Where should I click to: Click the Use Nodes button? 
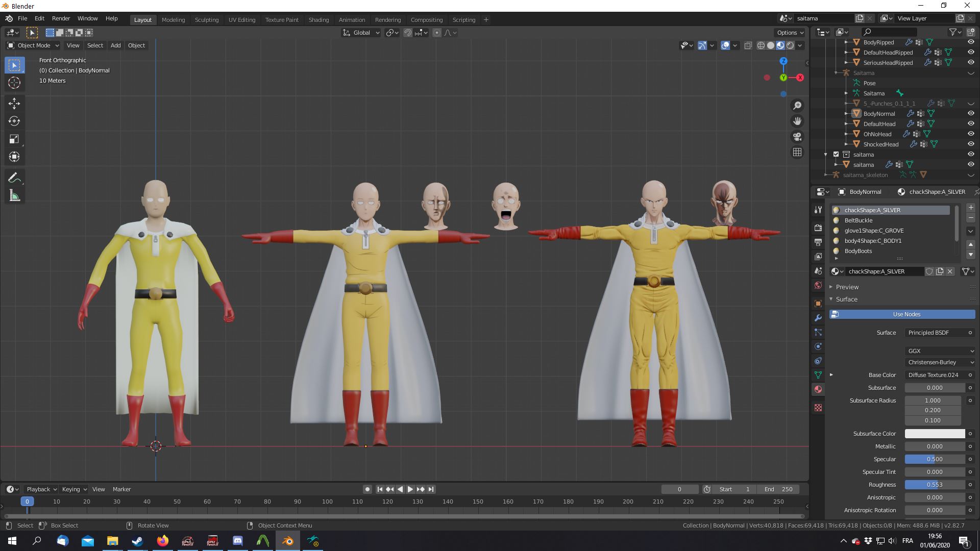pos(902,314)
